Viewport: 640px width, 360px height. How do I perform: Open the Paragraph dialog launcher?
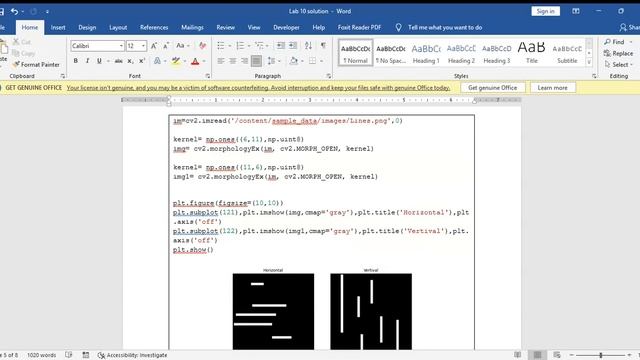click(x=329, y=76)
